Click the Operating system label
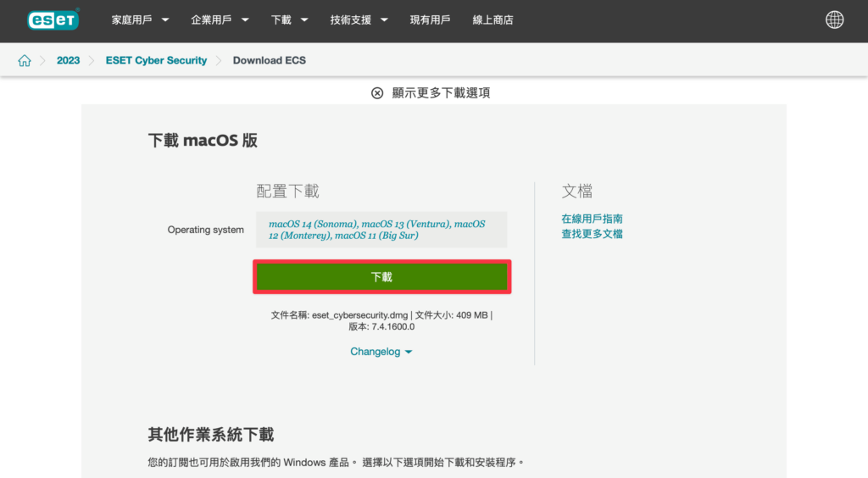 [x=205, y=230]
